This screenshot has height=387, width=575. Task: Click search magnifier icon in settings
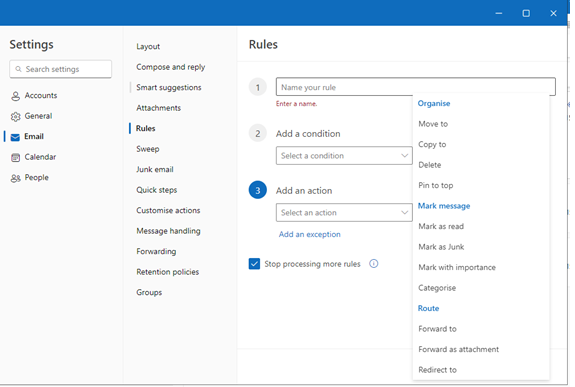click(18, 69)
